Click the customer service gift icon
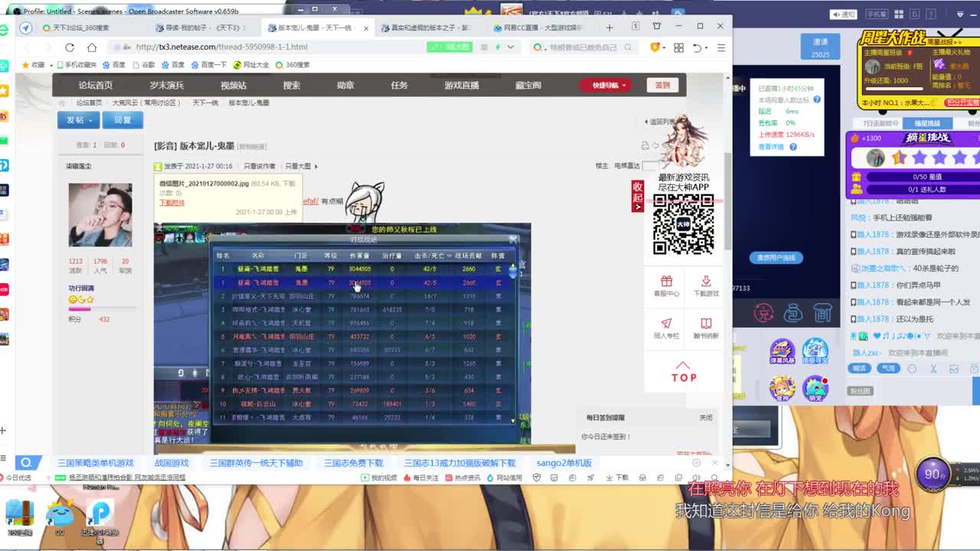Screen dimensions: 980x551 666,281
